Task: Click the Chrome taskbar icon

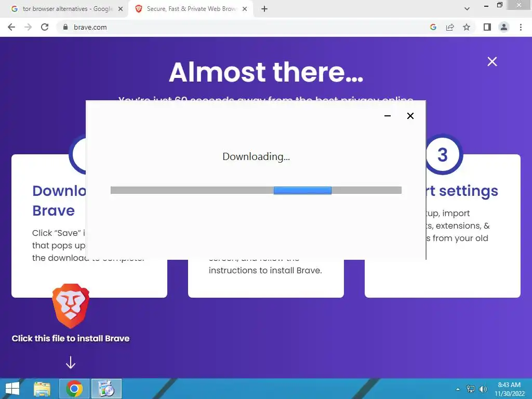Action: 74,389
